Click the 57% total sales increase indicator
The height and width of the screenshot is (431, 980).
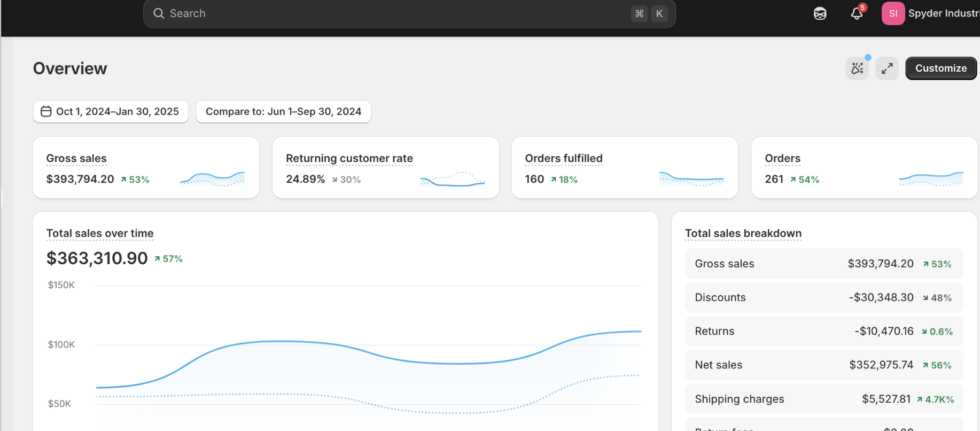pos(169,259)
